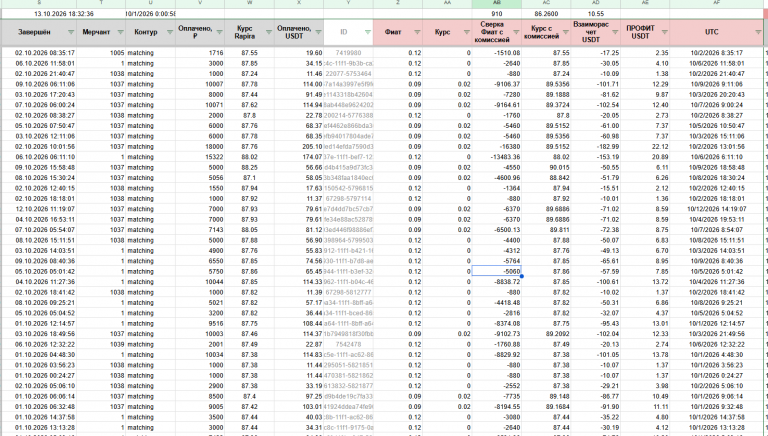Select the ID cell 7419980
The height and width of the screenshot is (436, 768).
348,53
